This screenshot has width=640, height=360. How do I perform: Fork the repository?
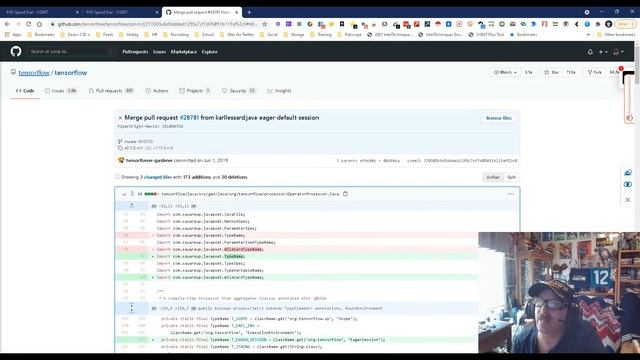click(594, 72)
